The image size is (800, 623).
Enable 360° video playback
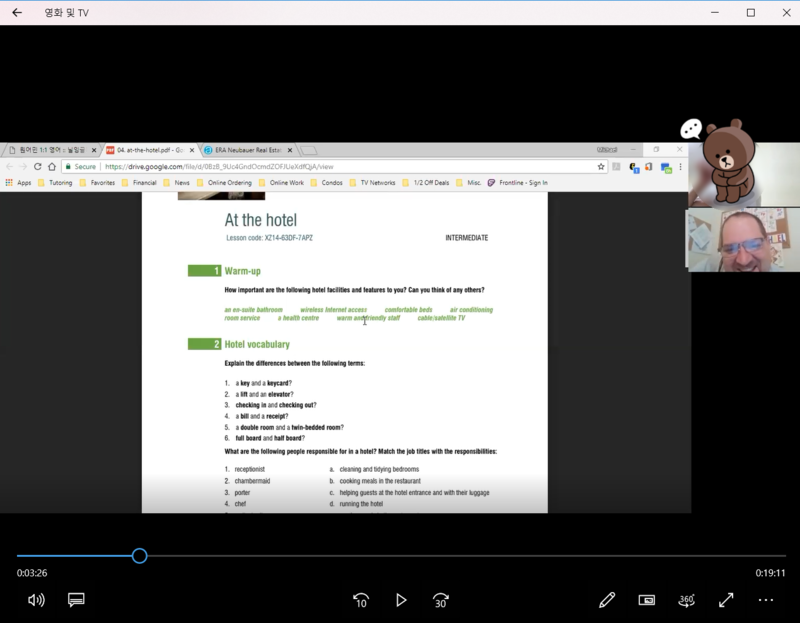coord(687,600)
